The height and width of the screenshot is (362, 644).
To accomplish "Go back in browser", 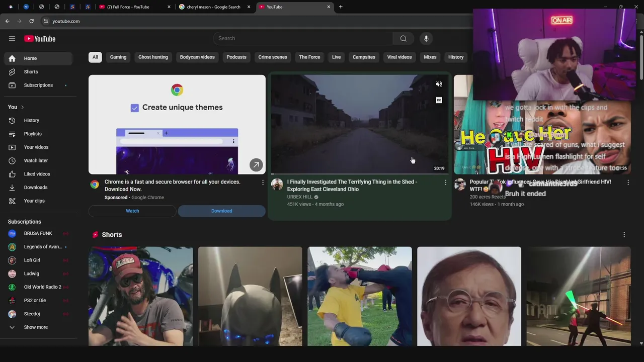I will pyautogui.click(x=7, y=21).
